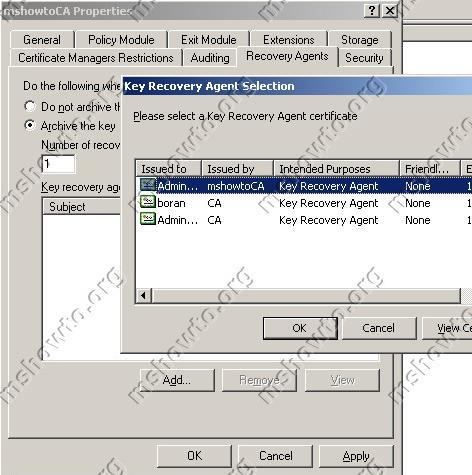
Task: Click the question mark help icon
Action: point(372,11)
